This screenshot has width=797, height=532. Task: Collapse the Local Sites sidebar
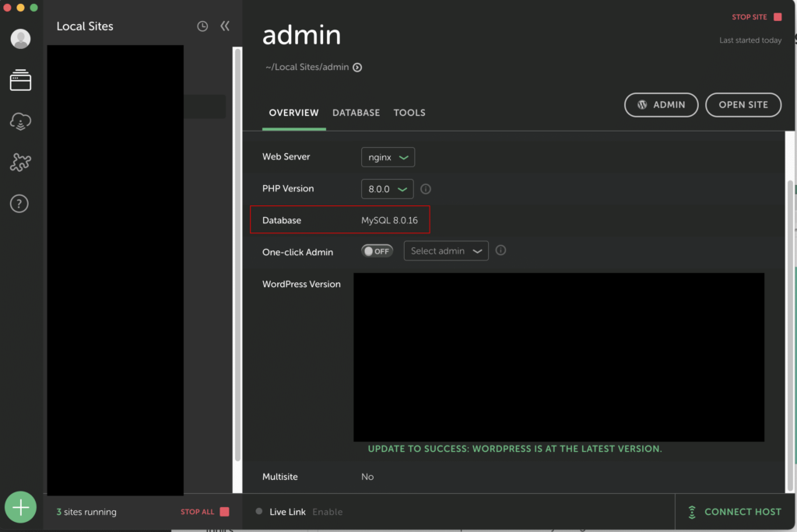click(x=225, y=26)
